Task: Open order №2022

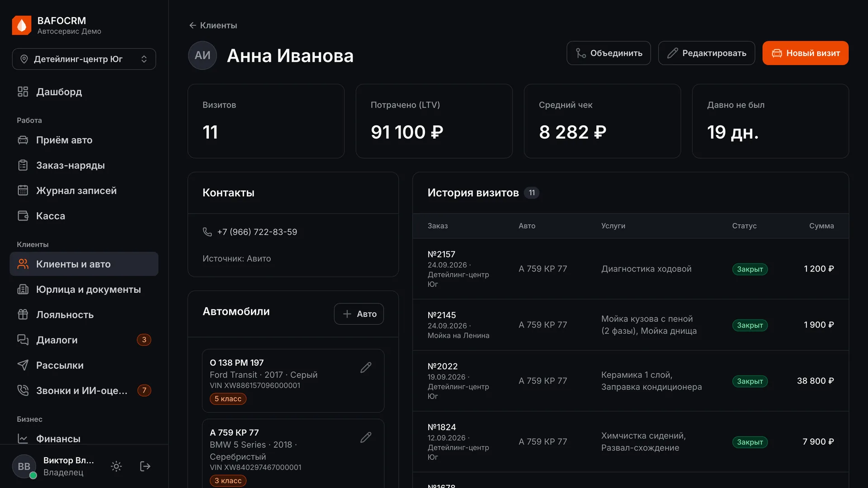Action: [631, 381]
